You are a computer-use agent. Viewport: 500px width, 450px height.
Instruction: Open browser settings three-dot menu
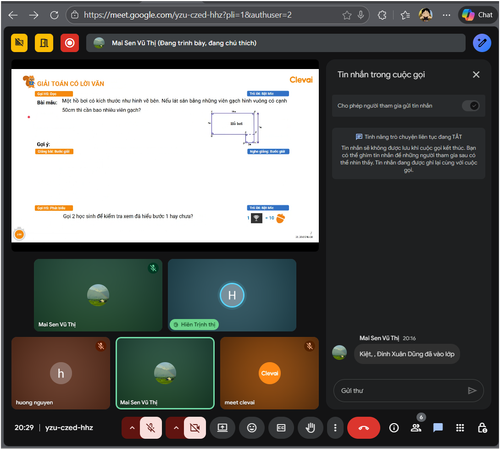click(446, 15)
